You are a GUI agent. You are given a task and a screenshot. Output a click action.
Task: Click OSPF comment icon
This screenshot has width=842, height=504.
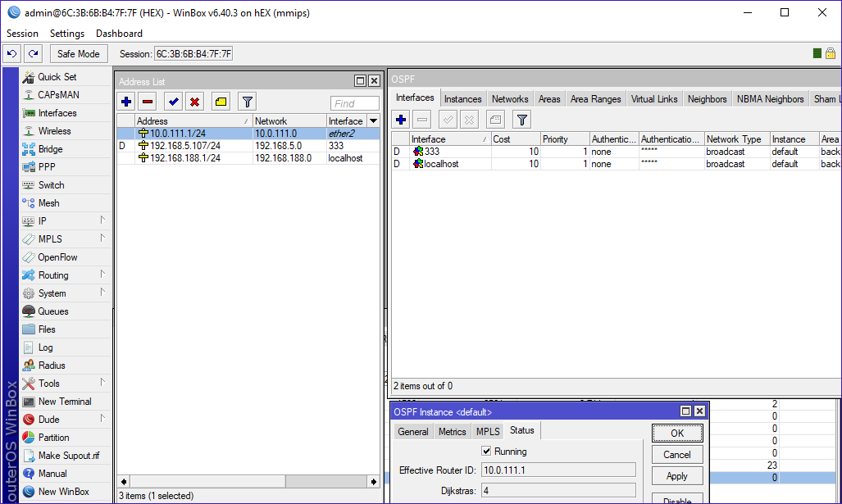(x=496, y=120)
